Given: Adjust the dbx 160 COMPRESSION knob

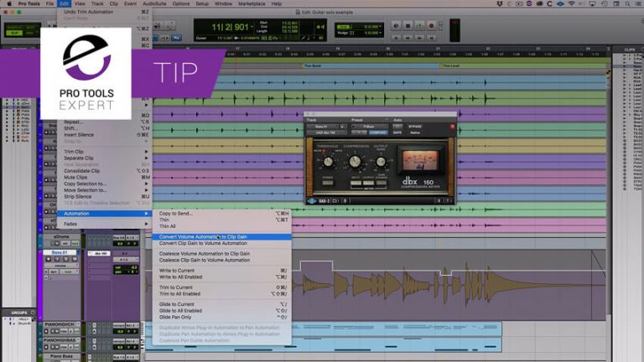Looking at the screenshot, I should tap(355, 161).
